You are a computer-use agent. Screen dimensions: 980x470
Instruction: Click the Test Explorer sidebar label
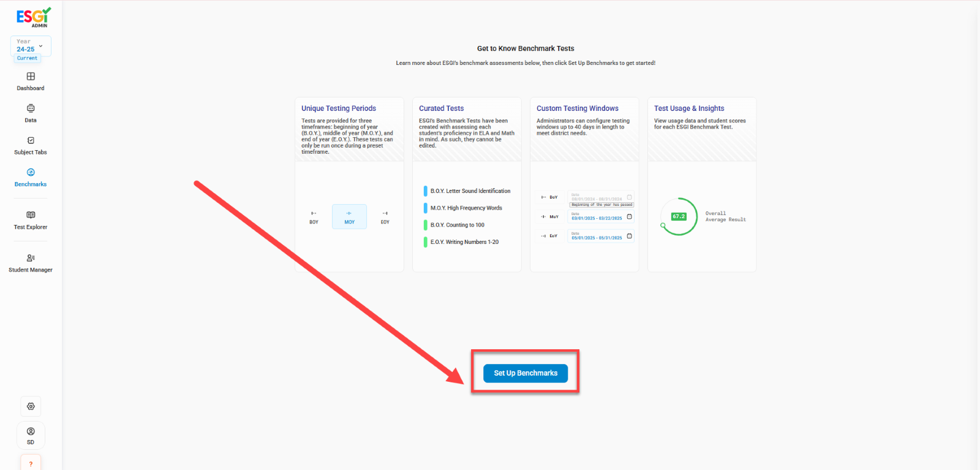point(31,227)
